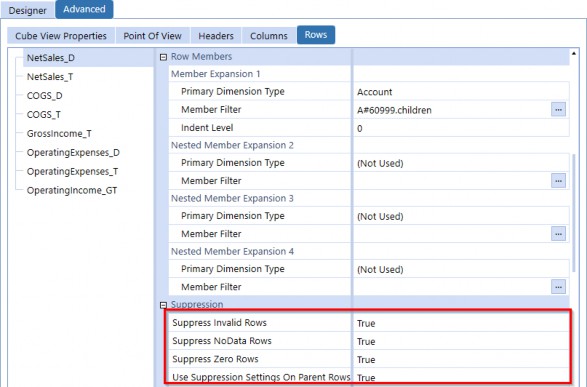Select the COGS_D row
The width and height of the screenshot is (587, 387).
coord(45,96)
